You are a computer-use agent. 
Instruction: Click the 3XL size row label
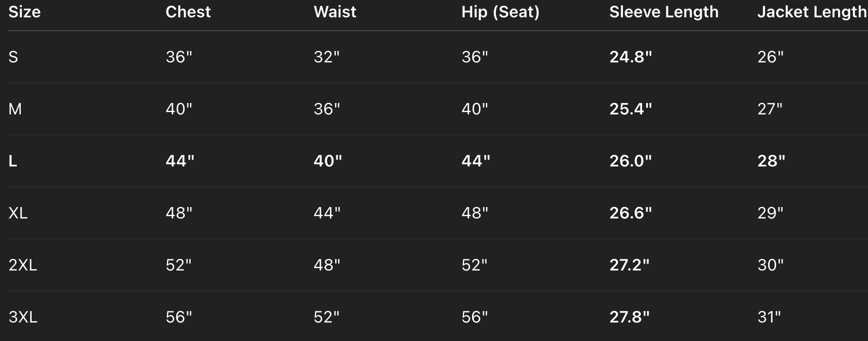[x=23, y=317]
